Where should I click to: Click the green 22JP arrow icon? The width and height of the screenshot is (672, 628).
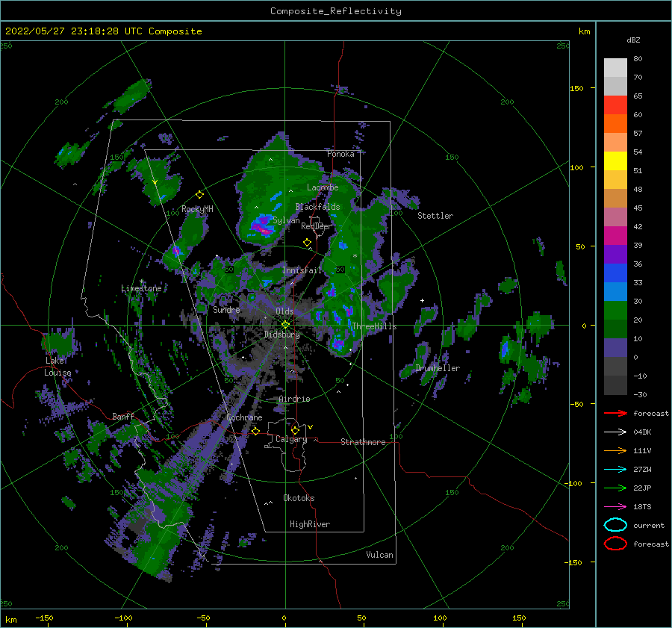tap(615, 488)
